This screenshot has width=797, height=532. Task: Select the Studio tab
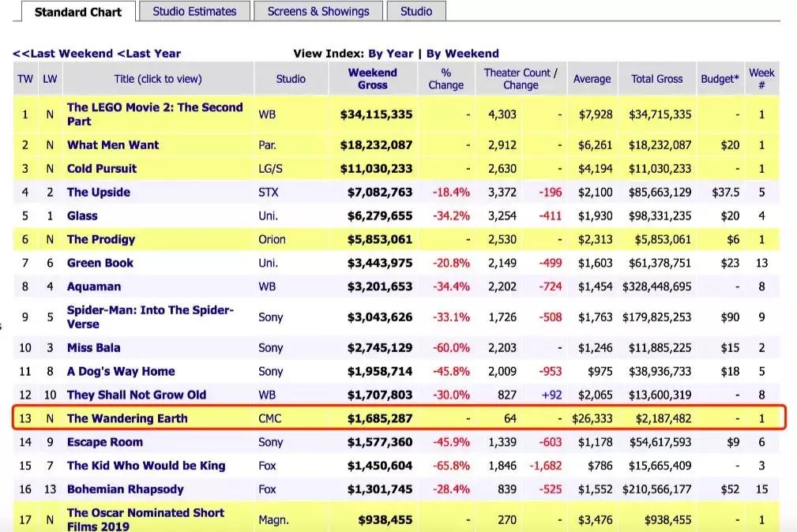[x=416, y=12]
